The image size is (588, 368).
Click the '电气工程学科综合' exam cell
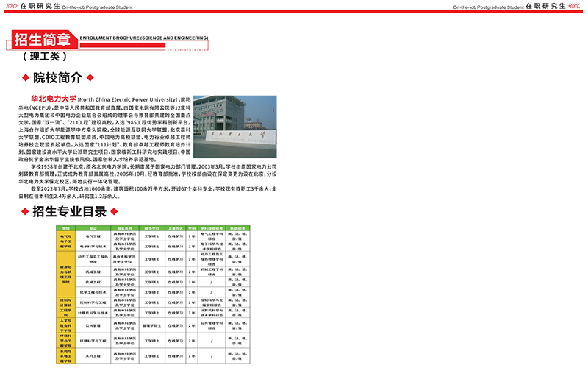tap(212, 236)
